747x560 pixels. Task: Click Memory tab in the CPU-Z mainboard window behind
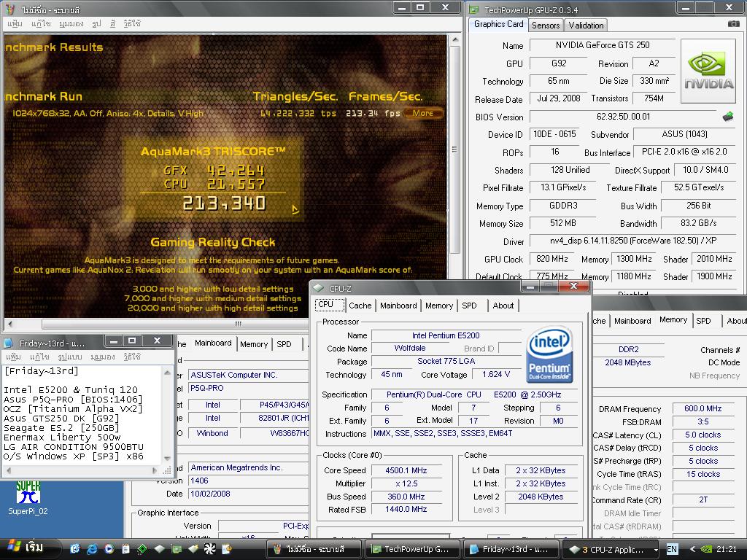click(253, 344)
